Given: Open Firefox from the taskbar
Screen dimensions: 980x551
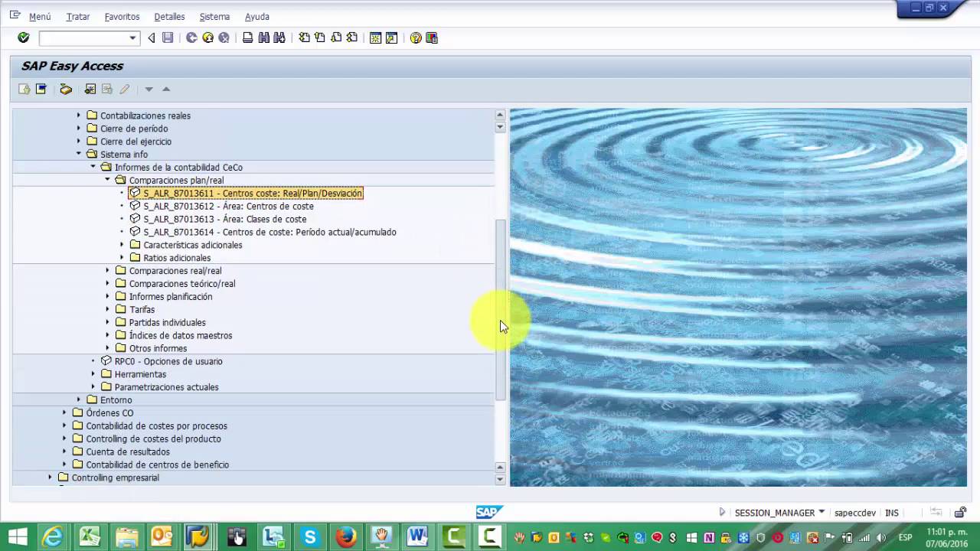Looking at the screenshot, I should click(x=346, y=537).
